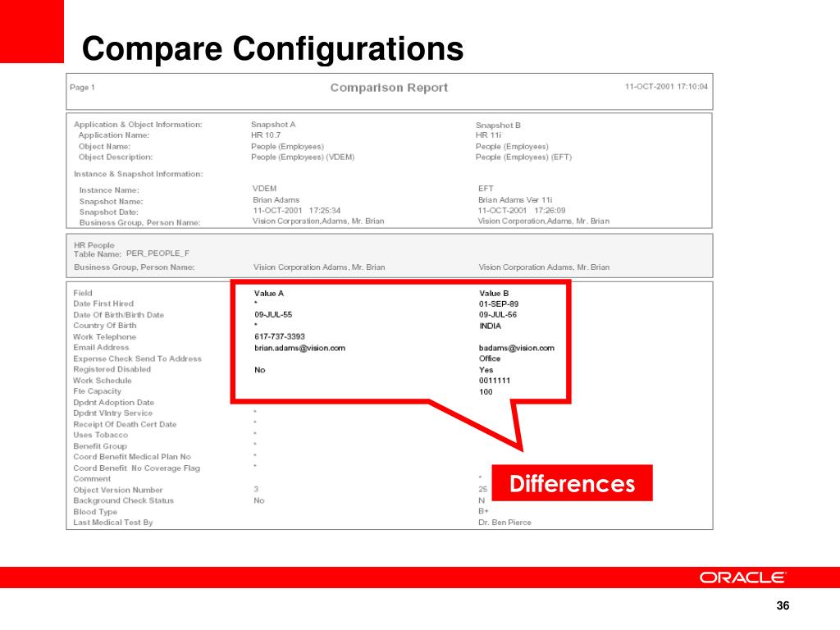Select blood type value 'B+'
The width and height of the screenshot is (840, 630).
[483, 511]
